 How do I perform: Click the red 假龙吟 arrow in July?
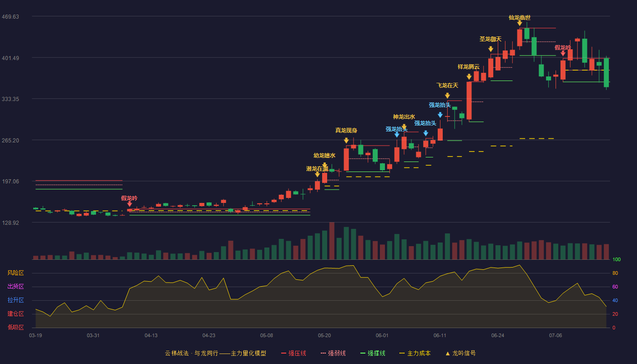563,53
